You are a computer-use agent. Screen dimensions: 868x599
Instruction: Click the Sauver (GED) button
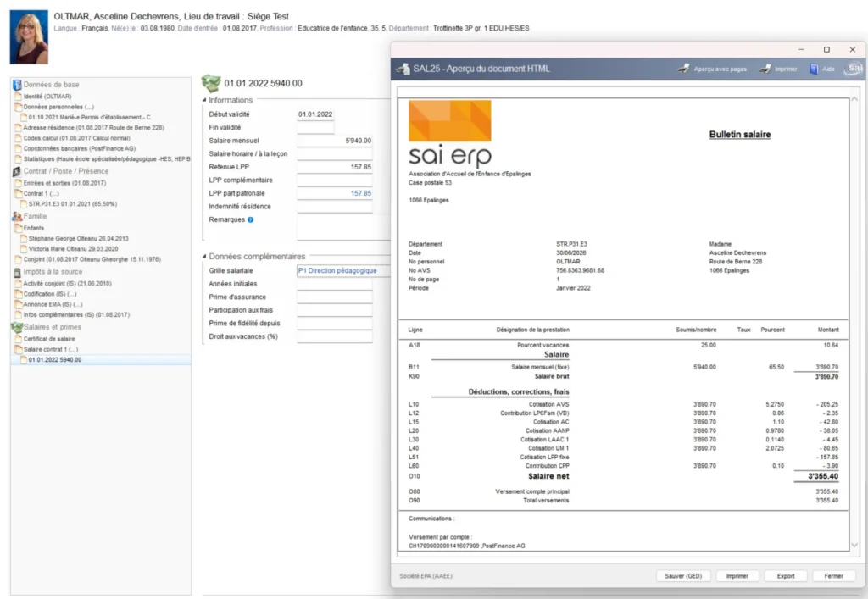point(683,576)
